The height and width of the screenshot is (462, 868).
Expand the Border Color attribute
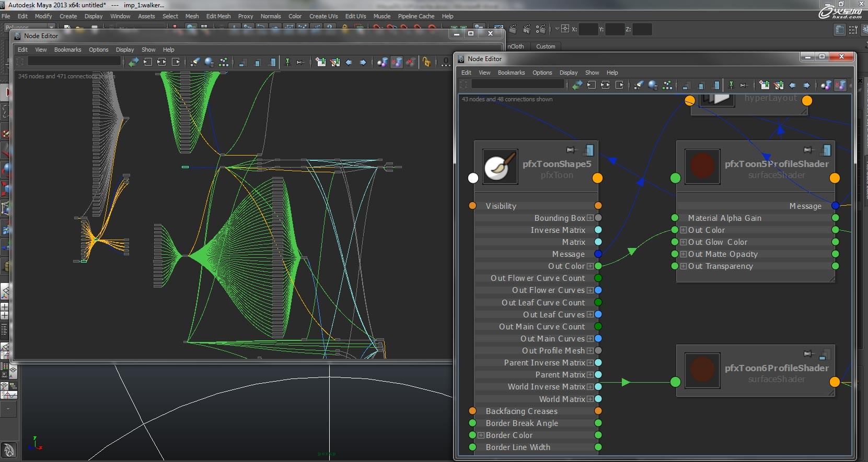coord(481,435)
